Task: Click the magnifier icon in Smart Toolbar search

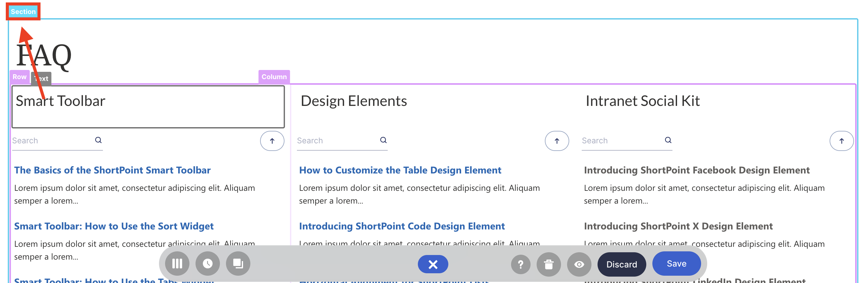Action: (98, 140)
